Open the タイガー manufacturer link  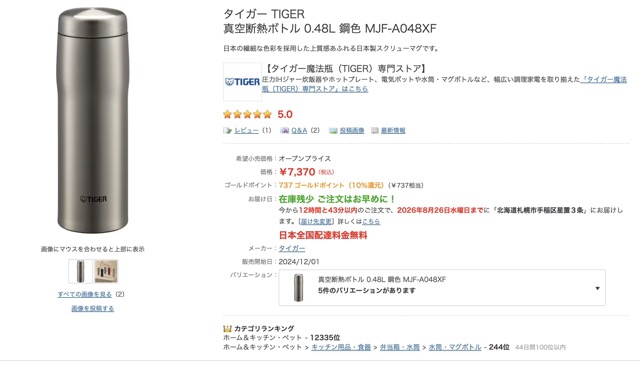(x=291, y=248)
